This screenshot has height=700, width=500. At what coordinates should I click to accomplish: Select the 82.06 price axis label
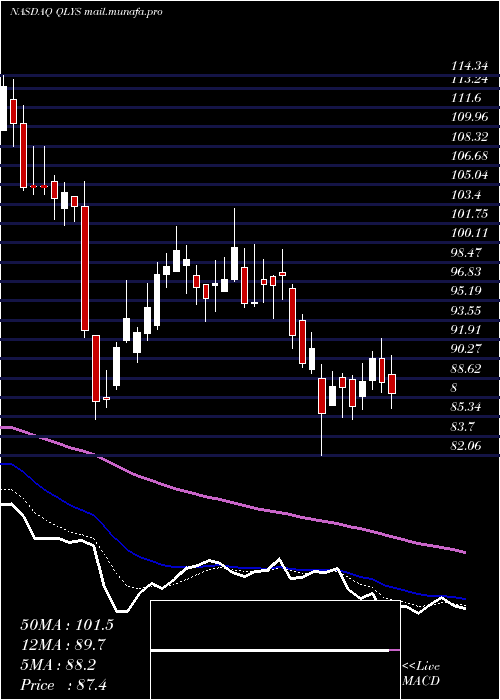(x=466, y=446)
